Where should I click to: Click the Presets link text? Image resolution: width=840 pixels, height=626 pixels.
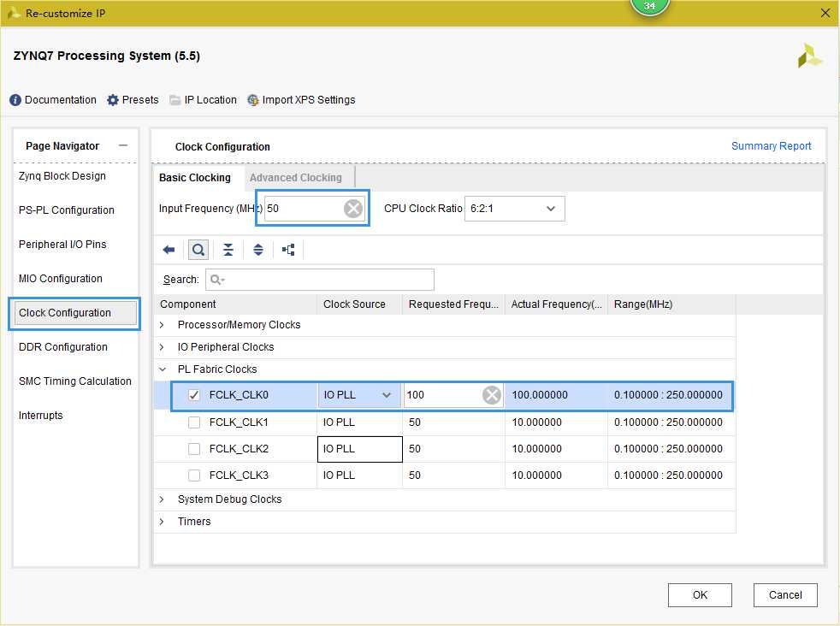[x=140, y=100]
